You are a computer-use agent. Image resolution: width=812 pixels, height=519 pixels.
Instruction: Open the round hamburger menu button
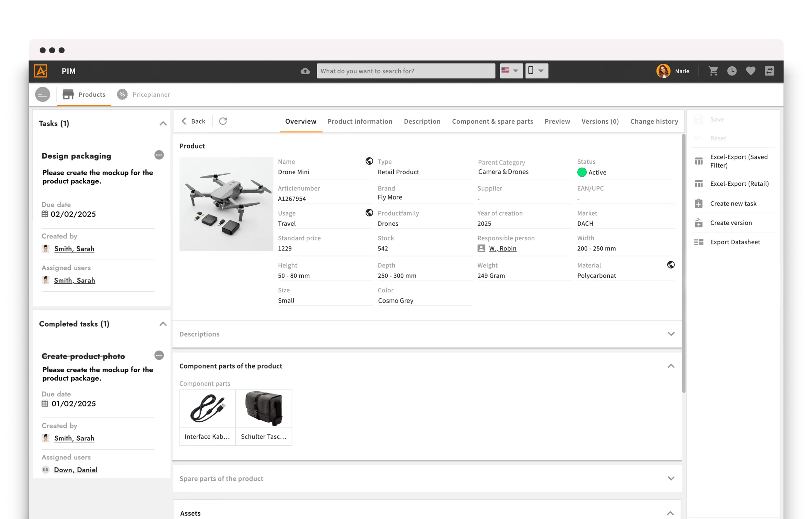[x=43, y=94]
